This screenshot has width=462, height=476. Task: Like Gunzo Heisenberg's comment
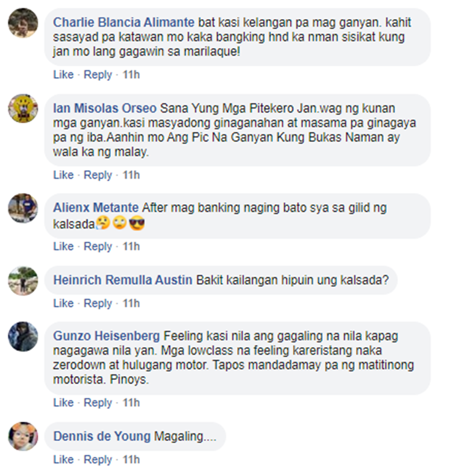pyautogui.click(x=63, y=403)
